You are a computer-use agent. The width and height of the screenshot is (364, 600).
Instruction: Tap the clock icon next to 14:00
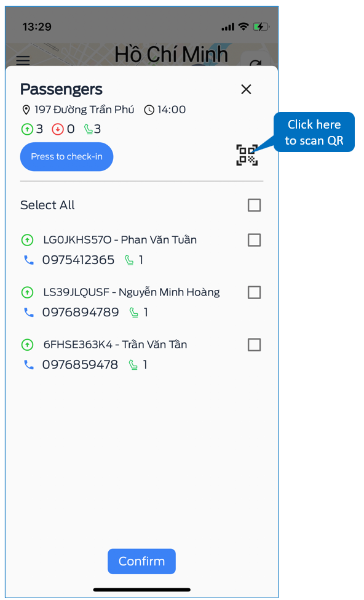pos(149,110)
